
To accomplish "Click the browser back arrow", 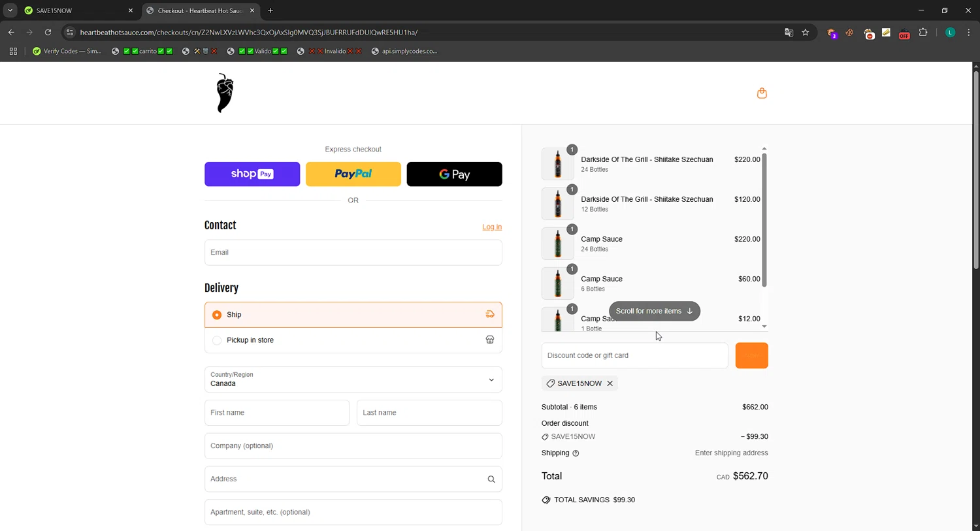I will tap(11, 32).
